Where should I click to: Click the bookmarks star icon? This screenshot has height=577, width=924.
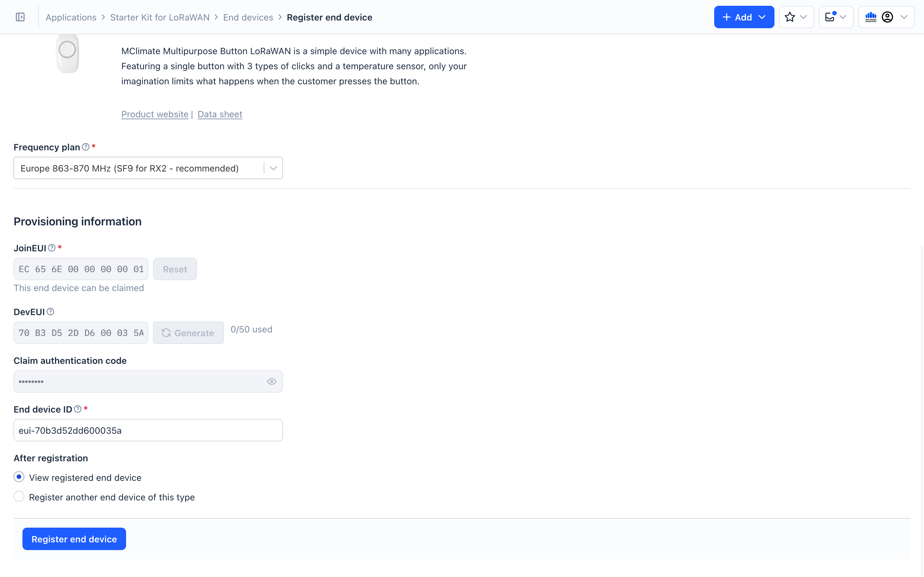click(x=790, y=17)
